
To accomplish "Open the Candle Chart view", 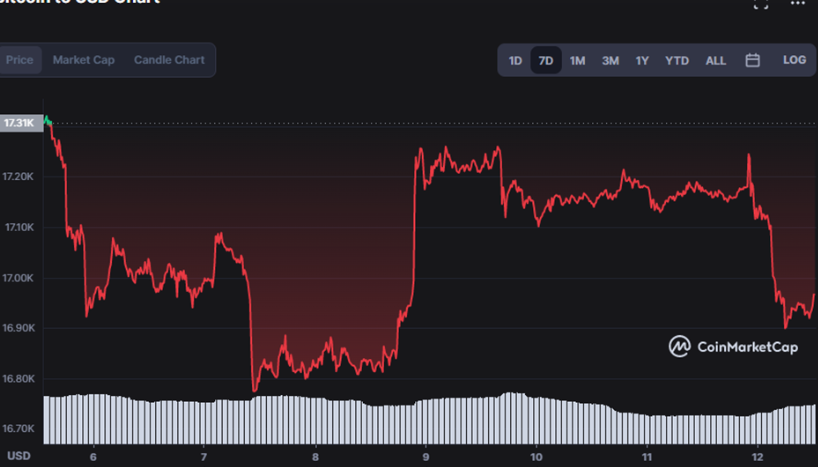I will pos(169,60).
